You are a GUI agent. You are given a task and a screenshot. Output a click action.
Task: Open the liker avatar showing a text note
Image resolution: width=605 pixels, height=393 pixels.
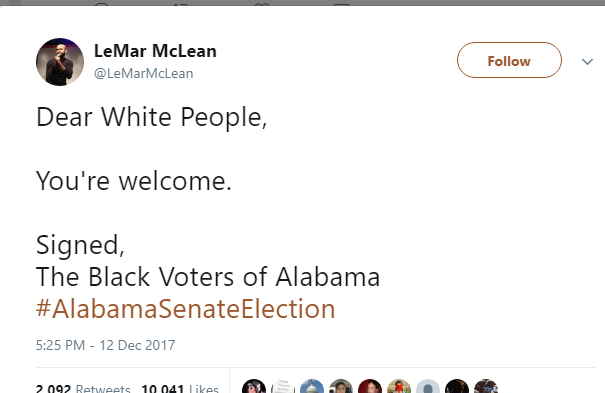[x=283, y=387]
